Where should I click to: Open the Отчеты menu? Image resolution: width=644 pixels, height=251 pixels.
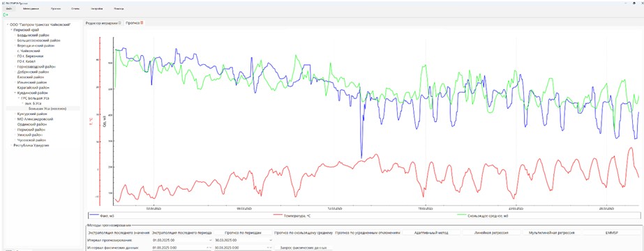75,8
